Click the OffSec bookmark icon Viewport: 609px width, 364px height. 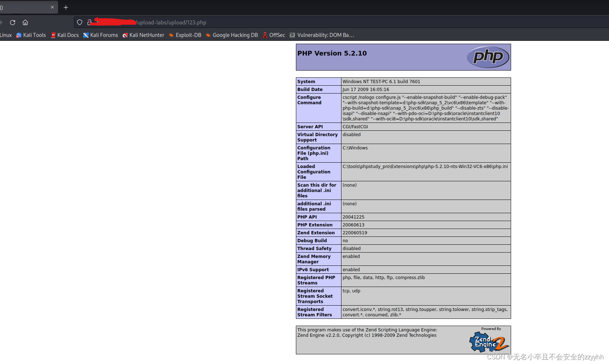[x=265, y=35]
